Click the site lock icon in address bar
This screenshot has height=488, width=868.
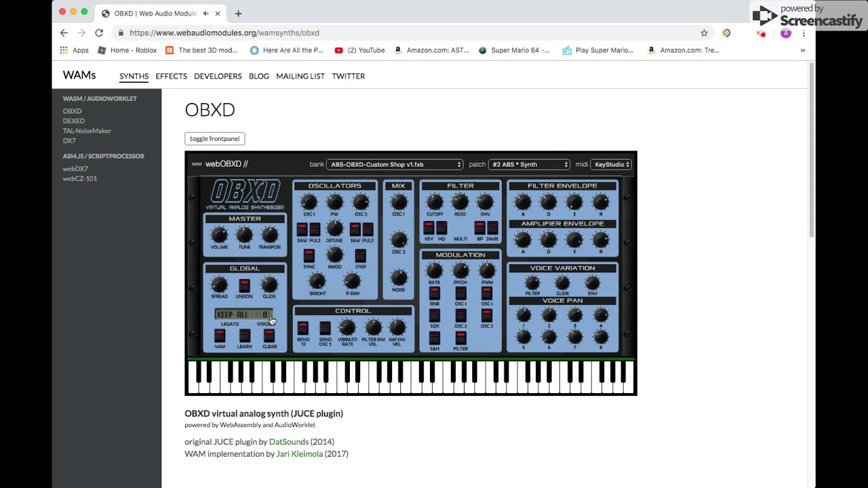[x=121, y=33]
